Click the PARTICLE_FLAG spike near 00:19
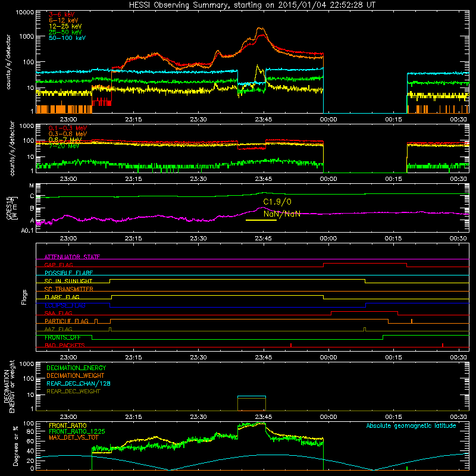Image resolution: width=476 pixels, height=476 pixels. (412, 321)
